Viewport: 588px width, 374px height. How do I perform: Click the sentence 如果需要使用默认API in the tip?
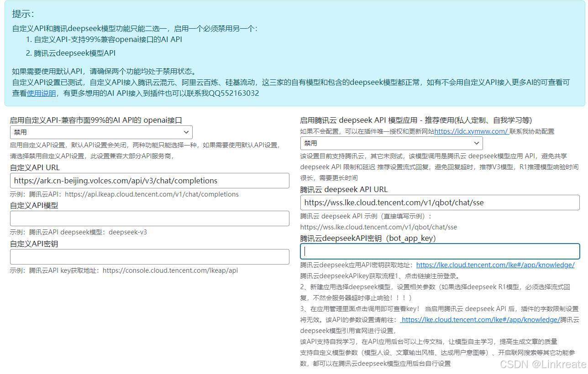coord(104,71)
